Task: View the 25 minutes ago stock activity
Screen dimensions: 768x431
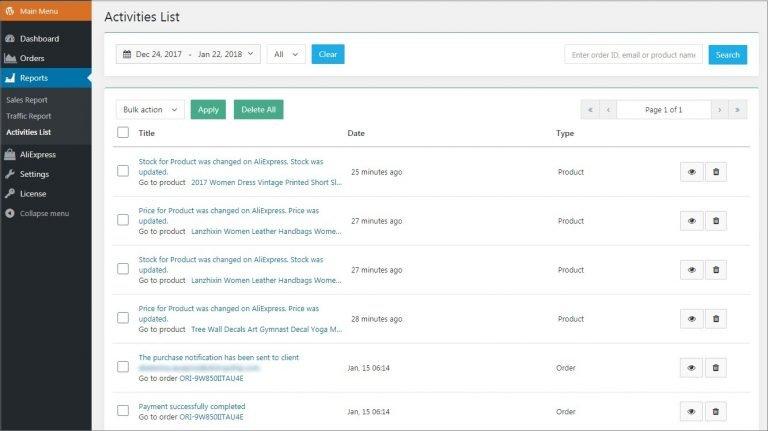Action: click(692, 172)
